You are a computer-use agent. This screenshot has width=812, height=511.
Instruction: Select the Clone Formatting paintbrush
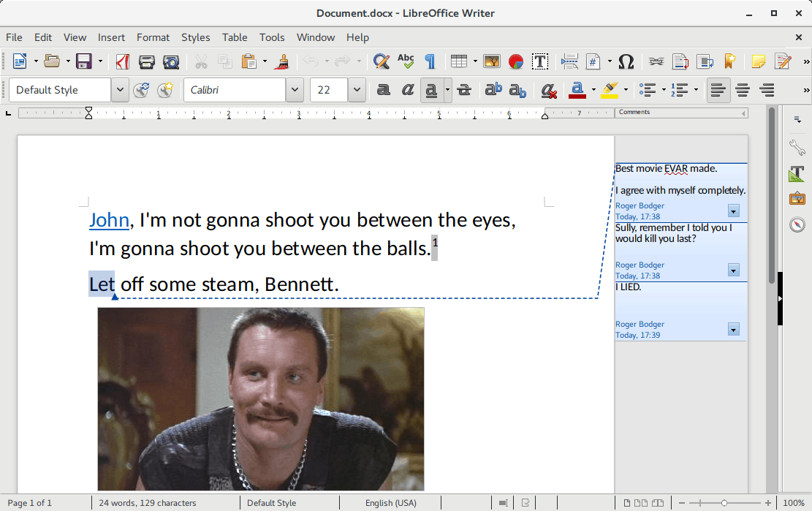[282, 61]
